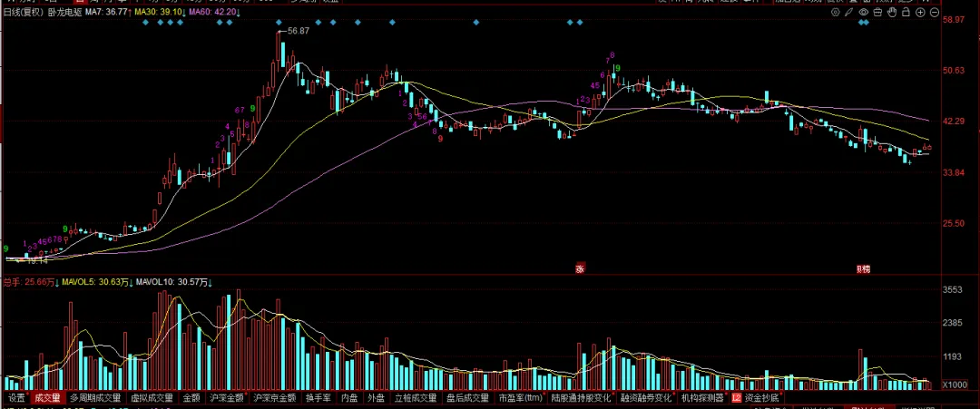Click the 56.87 peak price label
This screenshot has width=980, height=409.
point(299,31)
